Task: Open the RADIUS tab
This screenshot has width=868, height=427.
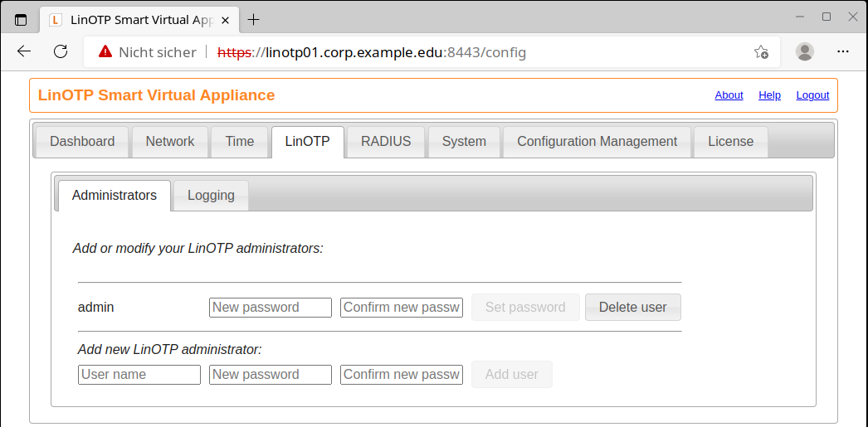Action: click(x=386, y=141)
